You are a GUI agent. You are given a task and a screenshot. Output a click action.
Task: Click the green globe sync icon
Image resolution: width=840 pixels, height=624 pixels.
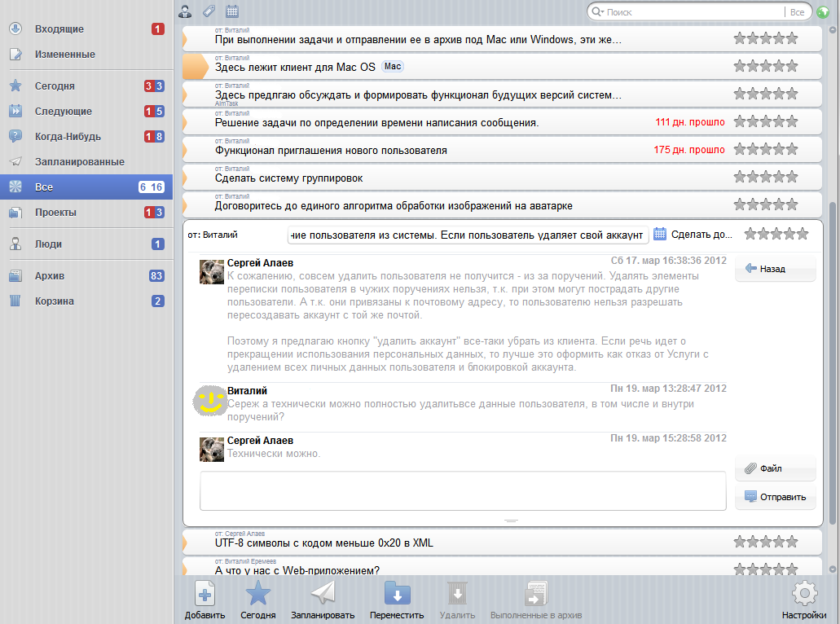click(823, 11)
